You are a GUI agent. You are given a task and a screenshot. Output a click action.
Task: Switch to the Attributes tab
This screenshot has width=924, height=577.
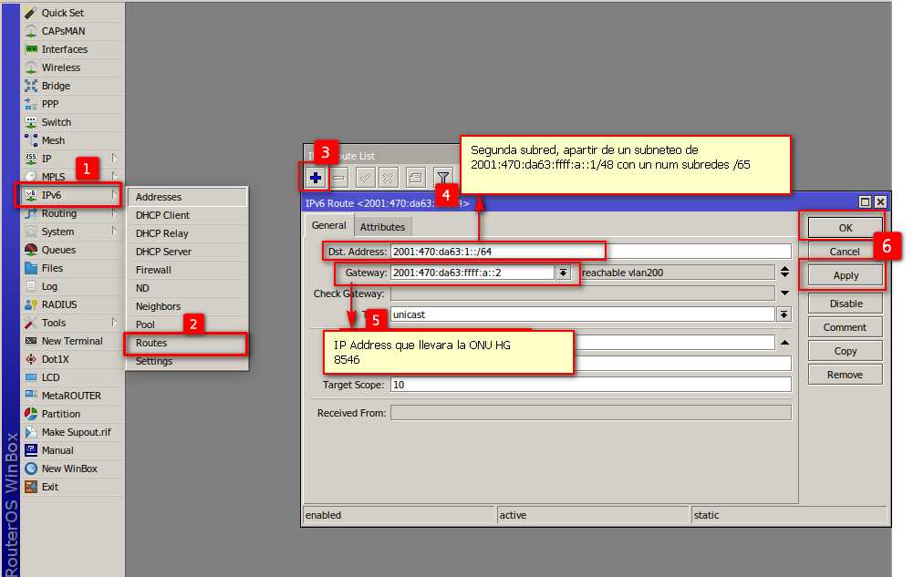pos(382,227)
